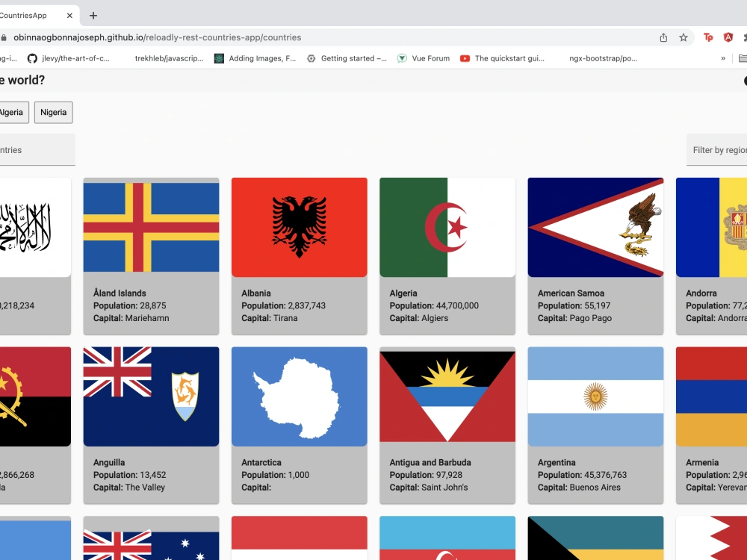Select the Bahamas flag image
This screenshot has width=747, height=560.
(595, 538)
